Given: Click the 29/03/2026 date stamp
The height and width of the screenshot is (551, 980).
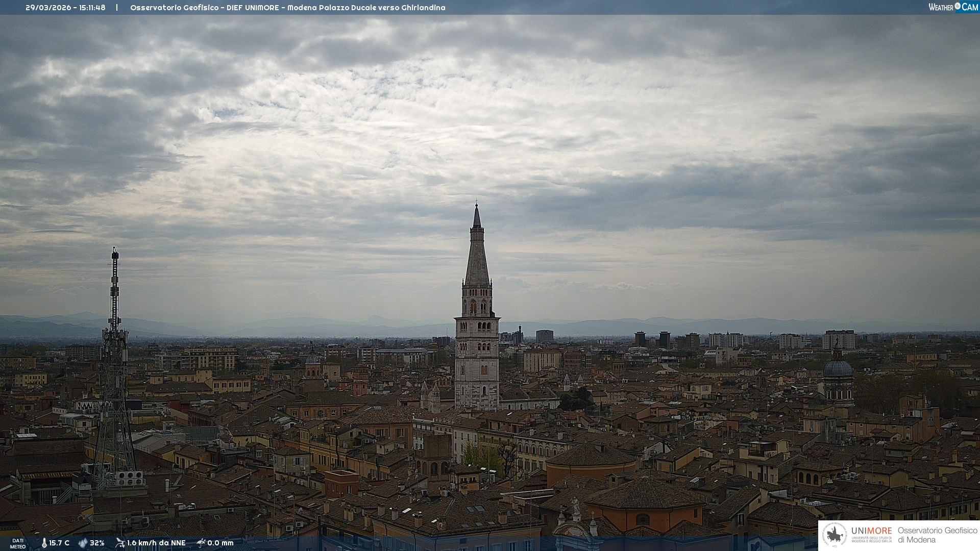Looking at the screenshot, I should pos(48,8).
